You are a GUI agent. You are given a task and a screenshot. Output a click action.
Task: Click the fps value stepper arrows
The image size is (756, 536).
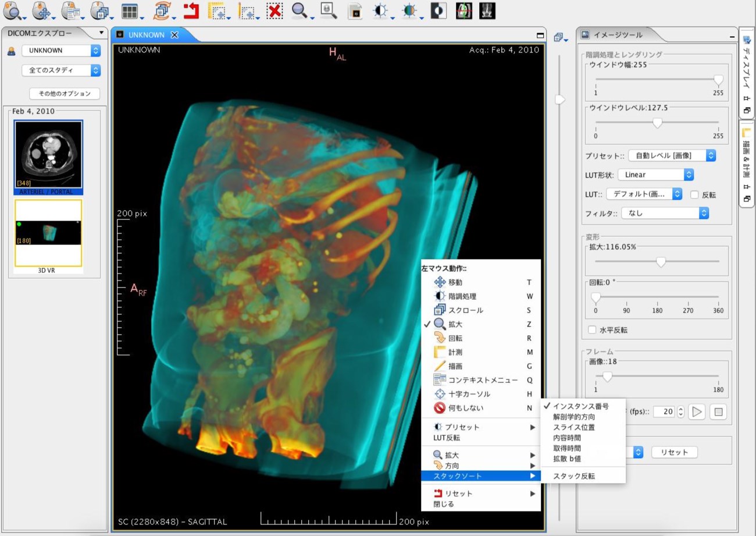click(680, 412)
